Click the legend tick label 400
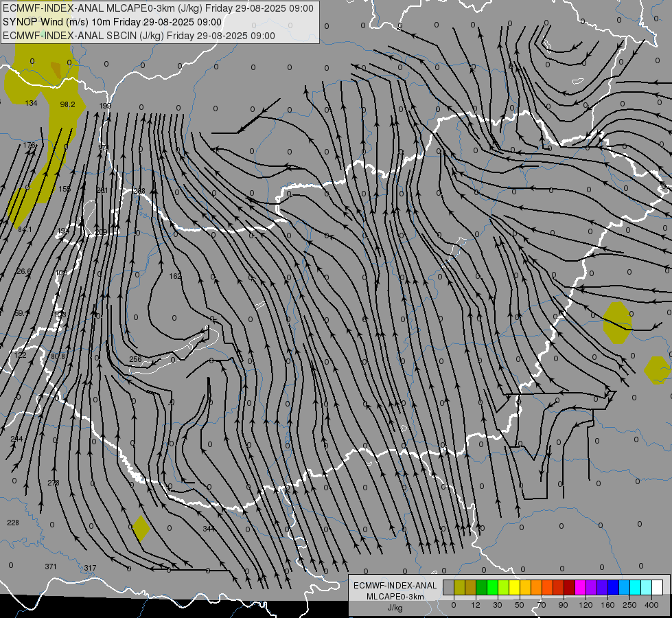The height and width of the screenshot is (618, 672). pyautogui.click(x=651, y=605)
